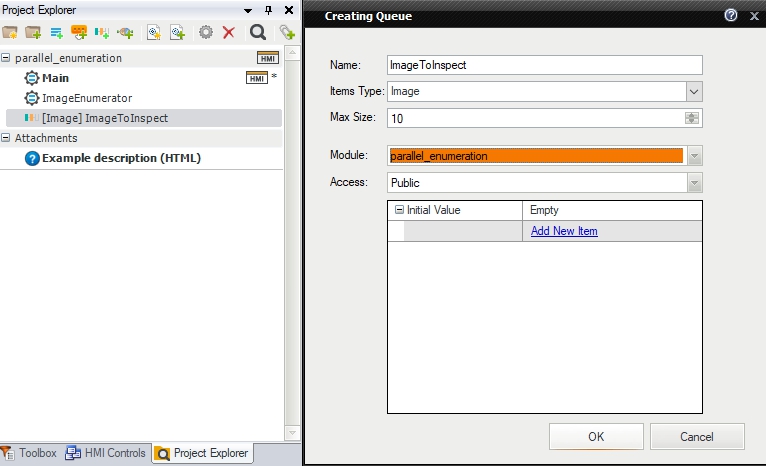Image resolution: width=766 pixels, height=466 pixels.
Task: Click the help icon in Creating Queue titlebar
Action: pyautogui.click(x=731, y=16)
